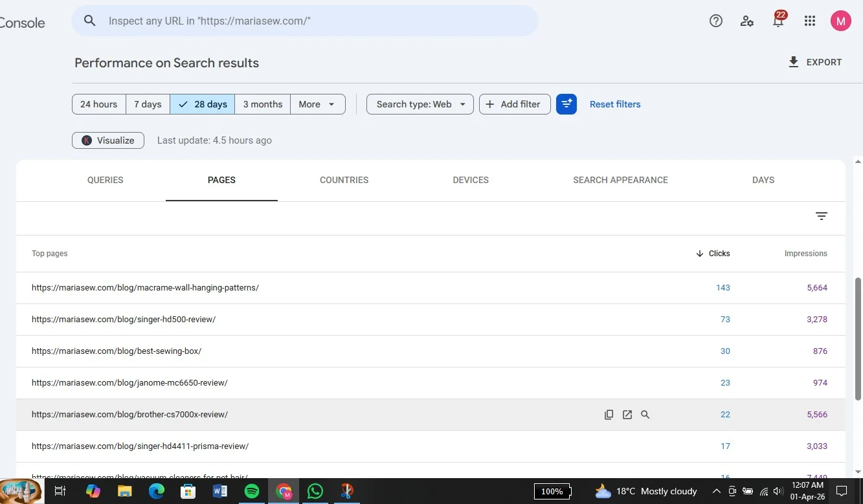This screenshot has height=504, width=863.
Task: Click the weather widget showing 18°C
Action: pos(646,491)
